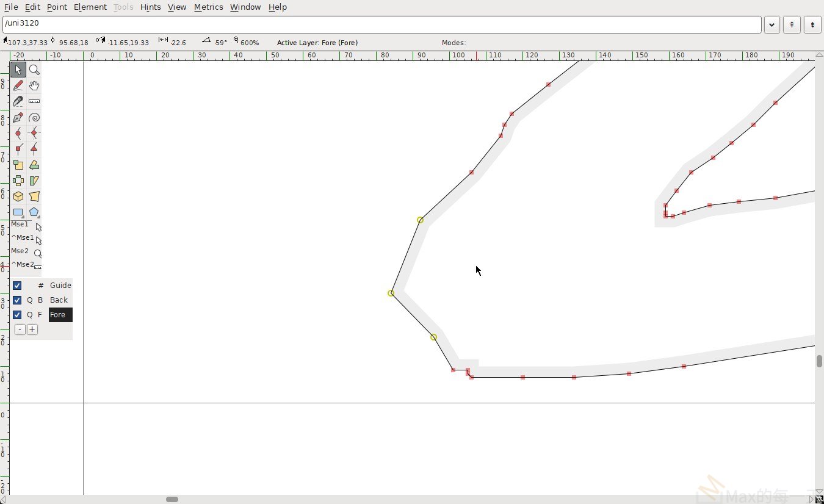This screenshot has width=824, height=504.
Task: Select the Magnify zoom tool
Action: [x=34, y=70]
